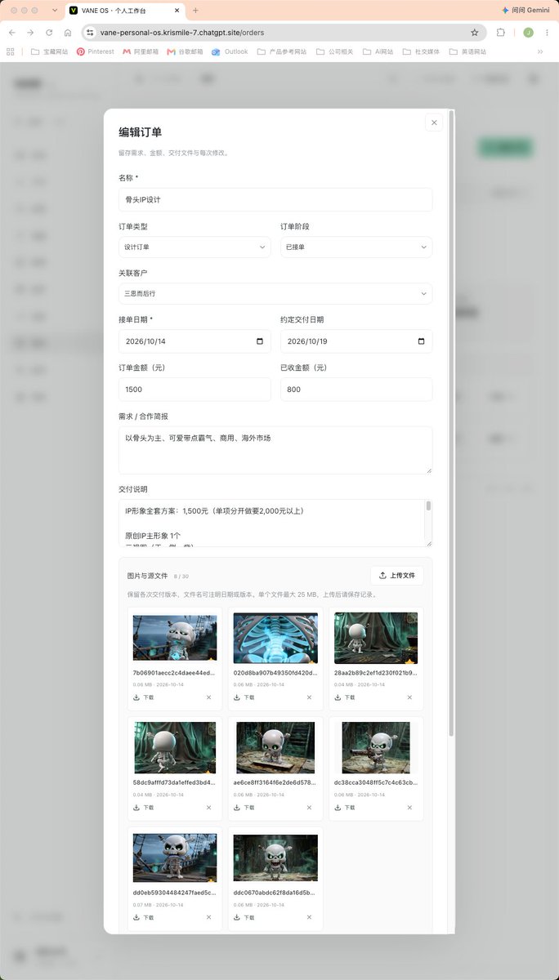Click the 问问 Gemini button
The width and height of the screenshot is (559, 980).
pyautogui.click(x=527, y=10)
